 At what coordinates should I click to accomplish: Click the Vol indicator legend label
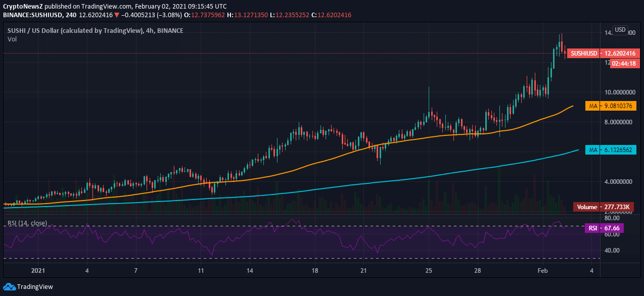coord(12,39)
